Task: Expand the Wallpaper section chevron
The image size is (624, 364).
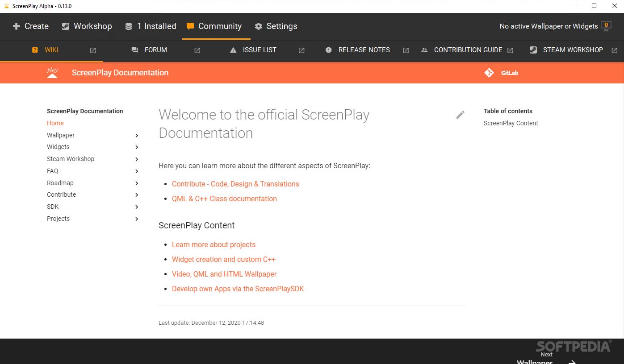Action: tap(137, 136)
